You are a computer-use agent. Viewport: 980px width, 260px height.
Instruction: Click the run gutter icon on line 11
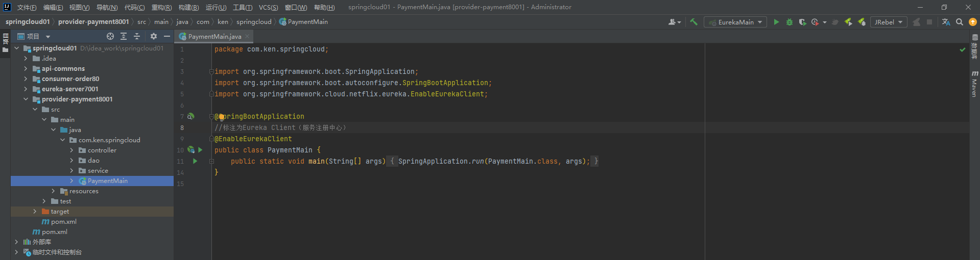point(195,161)
